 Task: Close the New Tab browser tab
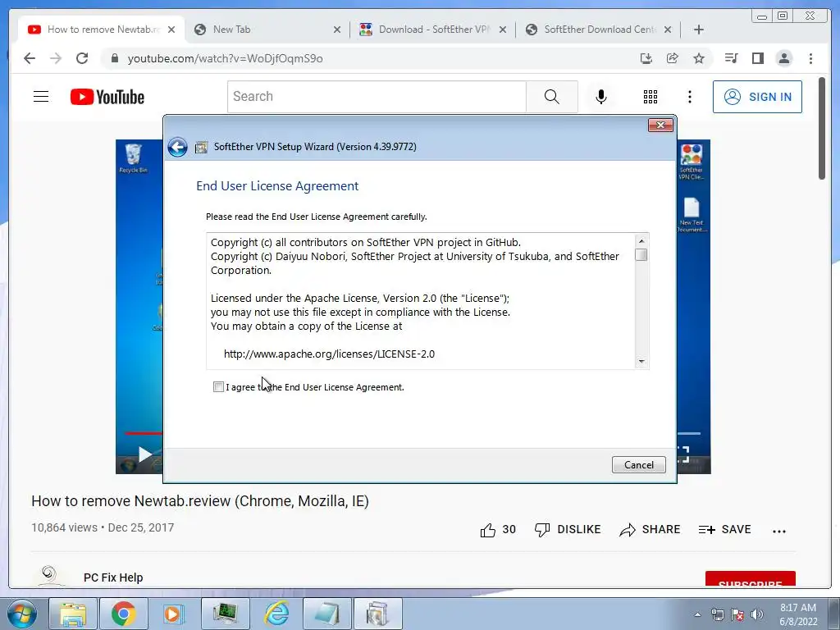337,30
